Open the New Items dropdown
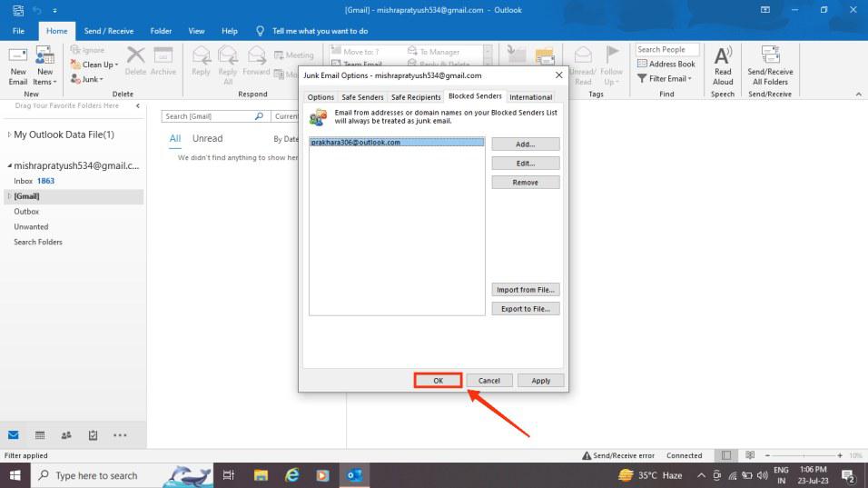868x488 pixels. (x=44, y=65)
